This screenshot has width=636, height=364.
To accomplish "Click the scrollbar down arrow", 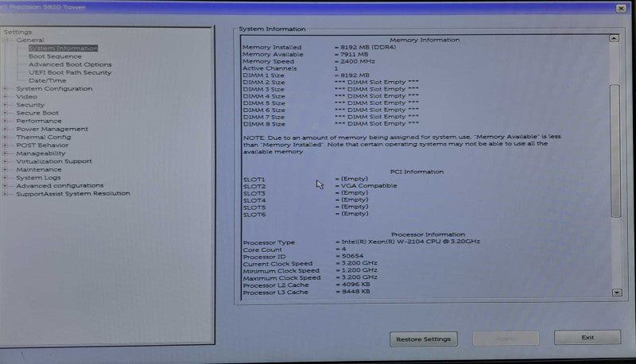I will point(617,292).
